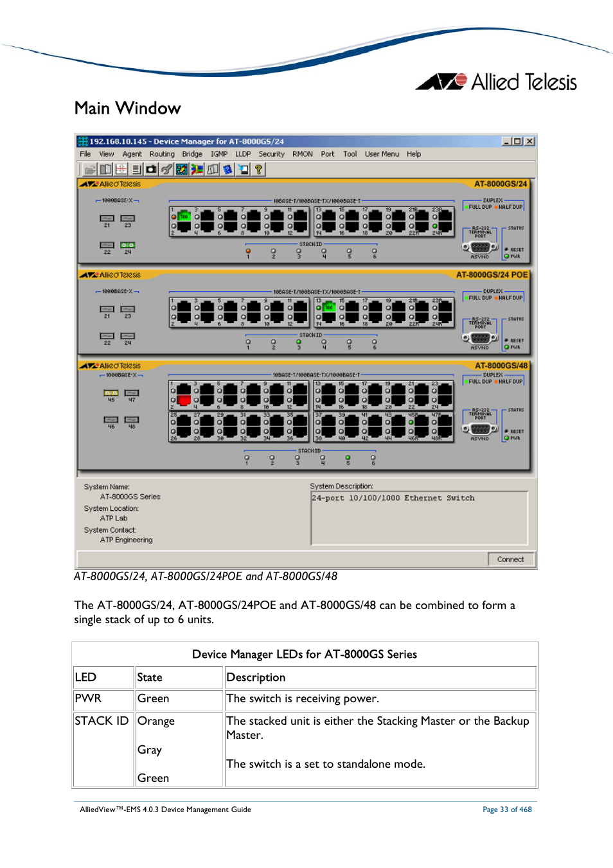Open the Bridge menu
The height and width of the screenshot is (868, 613).
tap(192, 154)
